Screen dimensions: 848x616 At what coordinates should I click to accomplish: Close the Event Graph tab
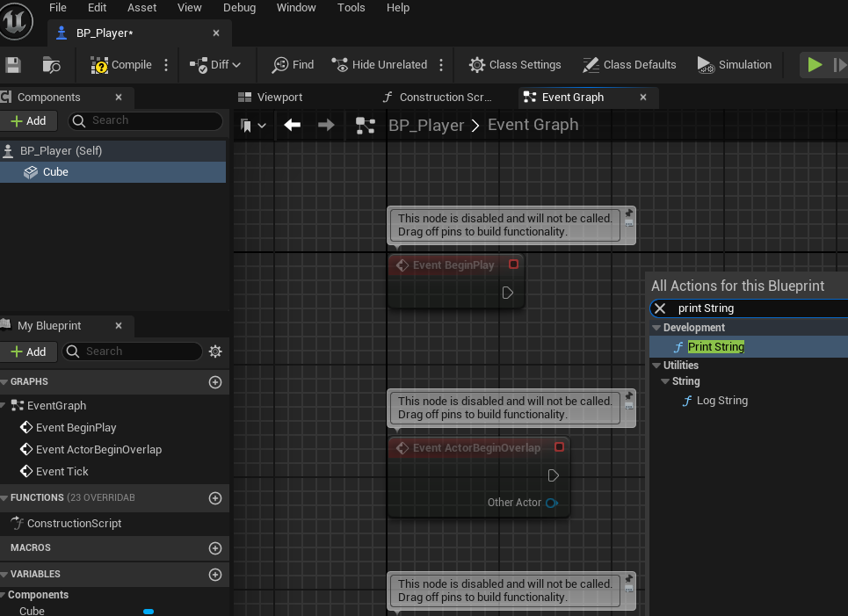coord(643,98)
